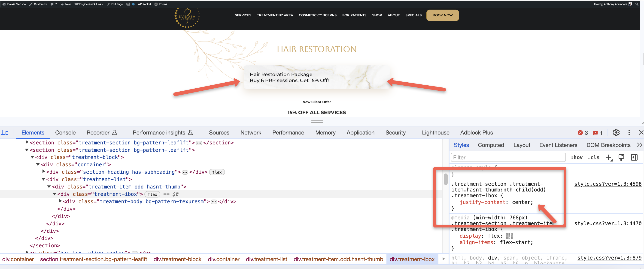Expand the treatment-body bg-pattern-texuresm div
This screenshot has height=269, width=644.
(60, 201)
